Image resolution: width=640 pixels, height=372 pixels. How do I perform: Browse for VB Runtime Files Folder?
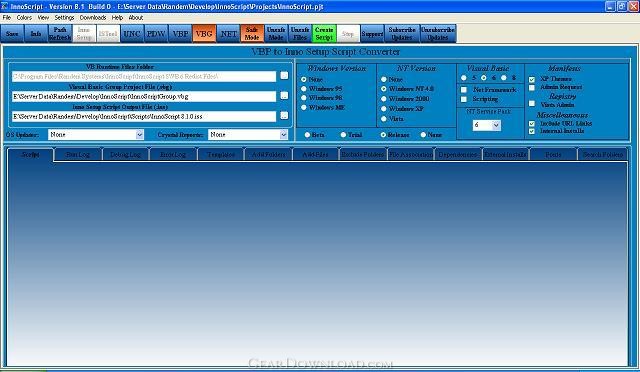[284, 76]
